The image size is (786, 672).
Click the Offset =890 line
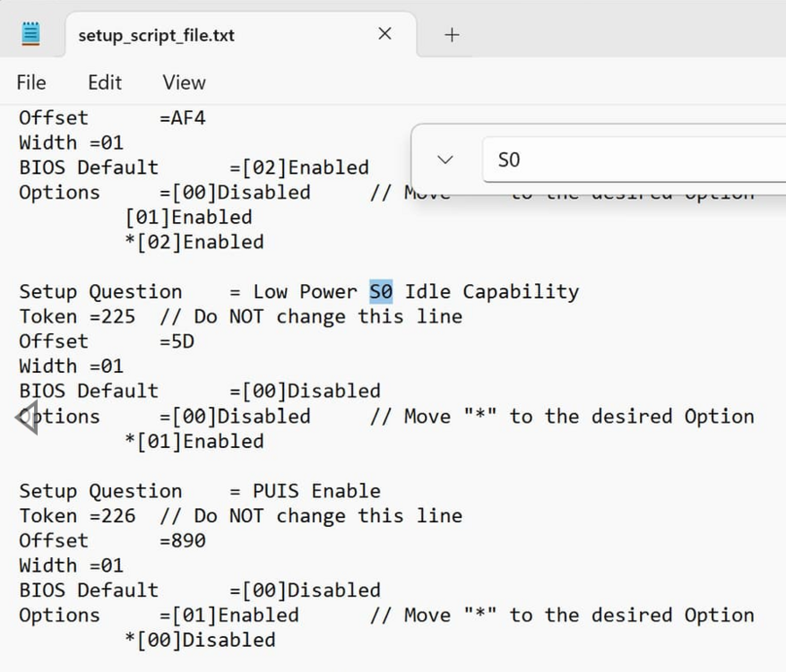[x=112, y=540]
